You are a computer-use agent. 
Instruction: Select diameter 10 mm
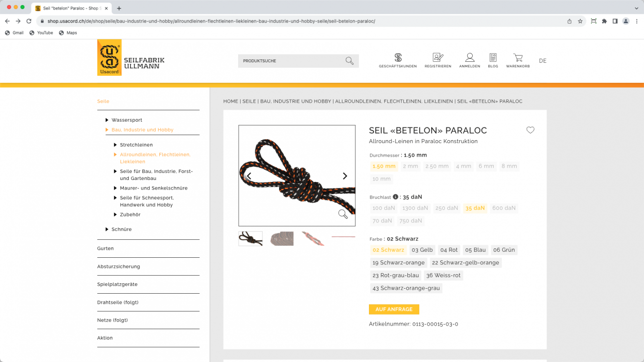coord(381,179)
